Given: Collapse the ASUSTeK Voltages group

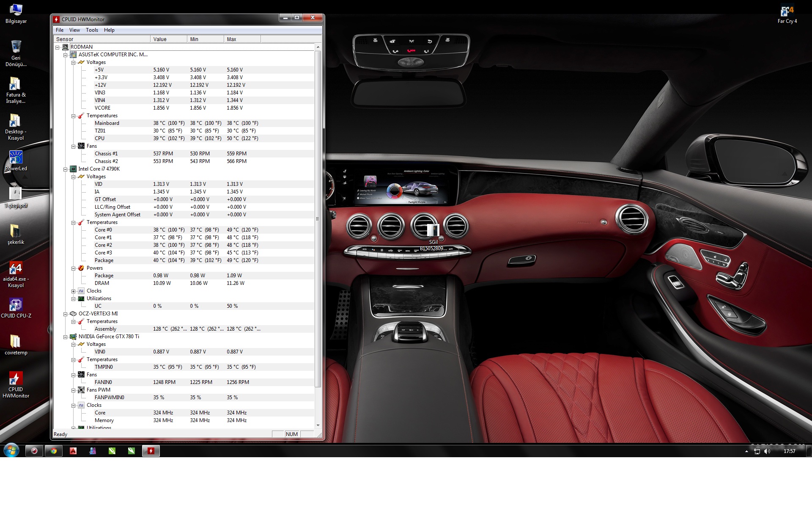Looking at the screenshot, I should [x=74, y=63].
